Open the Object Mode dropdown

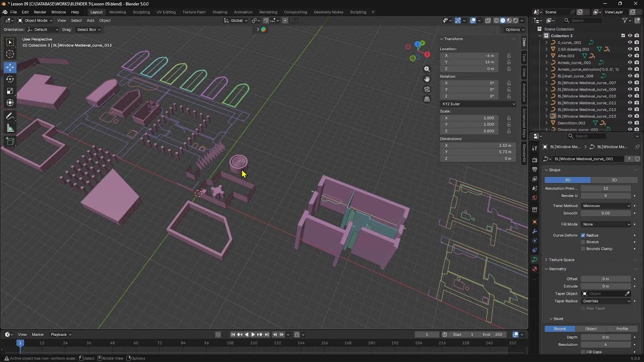[34, 21]
